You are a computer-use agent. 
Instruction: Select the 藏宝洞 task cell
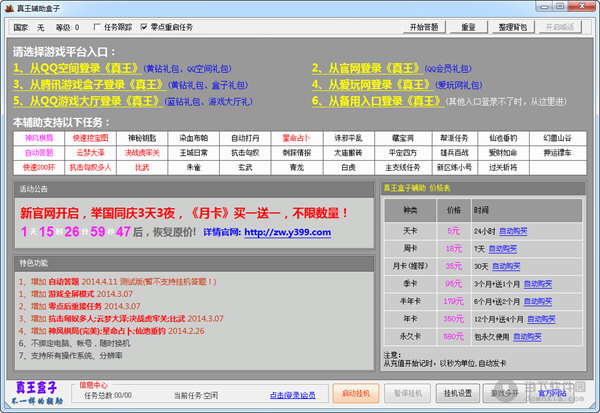click(x=403, y=138)
